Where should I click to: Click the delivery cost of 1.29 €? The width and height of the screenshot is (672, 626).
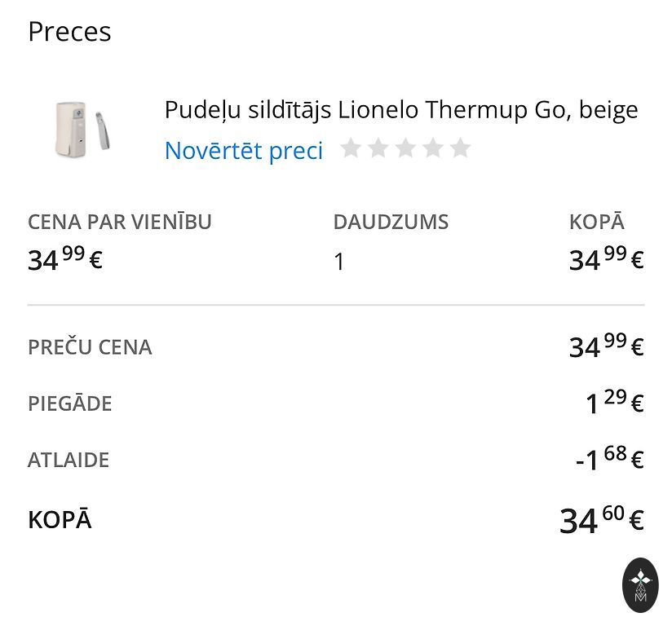click(x=615, y=403)
